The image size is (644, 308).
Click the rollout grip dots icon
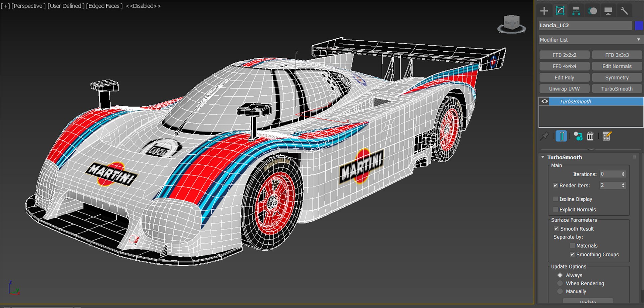(x=634, y=157)
